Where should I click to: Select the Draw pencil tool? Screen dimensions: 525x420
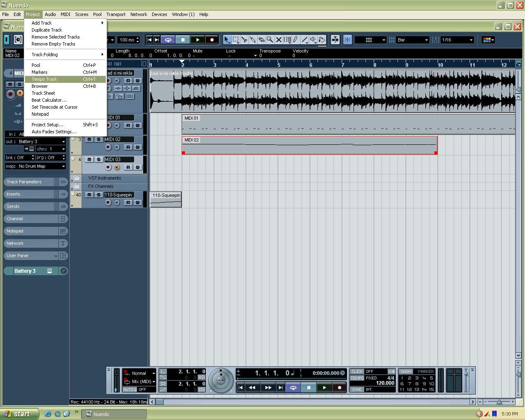click(x=295, y=40)
